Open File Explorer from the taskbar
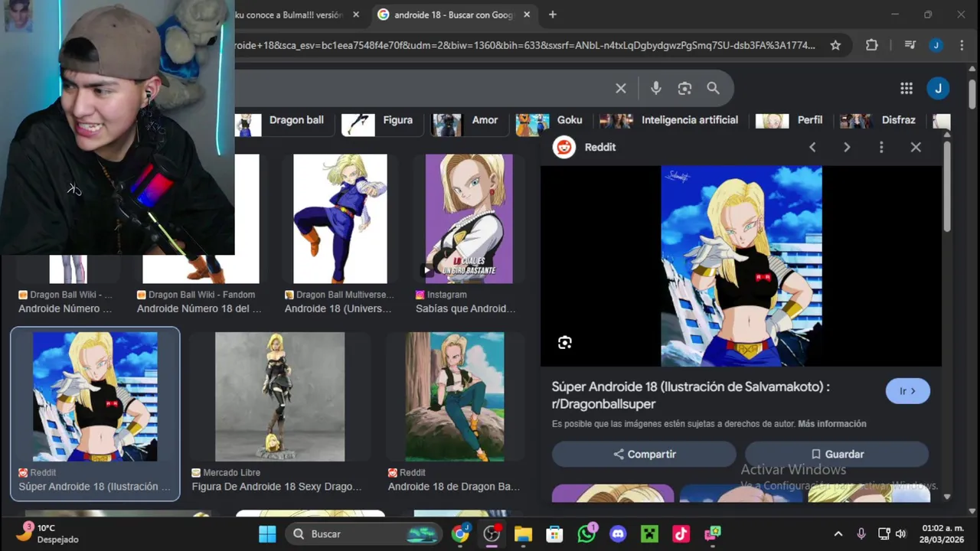 pyautogui.click(x=523, y=533)
